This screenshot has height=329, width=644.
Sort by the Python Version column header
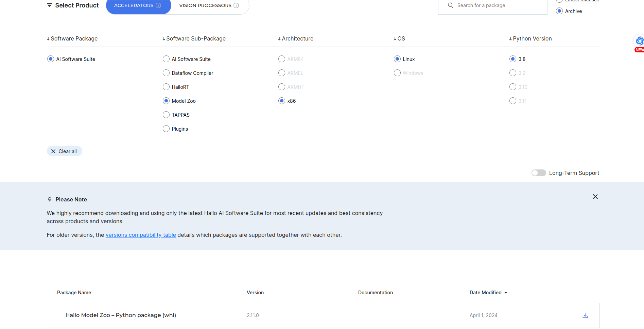(x=530, y=39)
